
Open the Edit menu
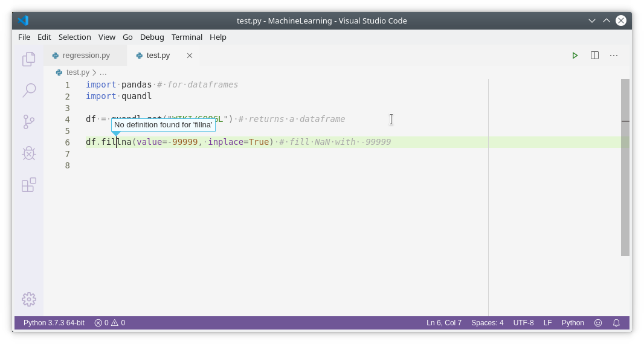pos(44,37)
